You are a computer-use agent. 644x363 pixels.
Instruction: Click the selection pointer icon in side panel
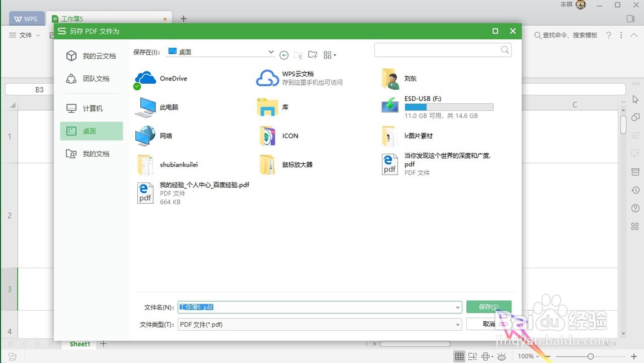[x=636, y=99]
